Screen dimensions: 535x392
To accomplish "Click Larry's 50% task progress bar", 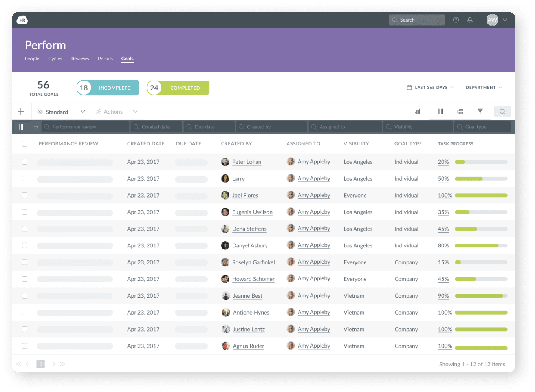I will click(481, 178).
